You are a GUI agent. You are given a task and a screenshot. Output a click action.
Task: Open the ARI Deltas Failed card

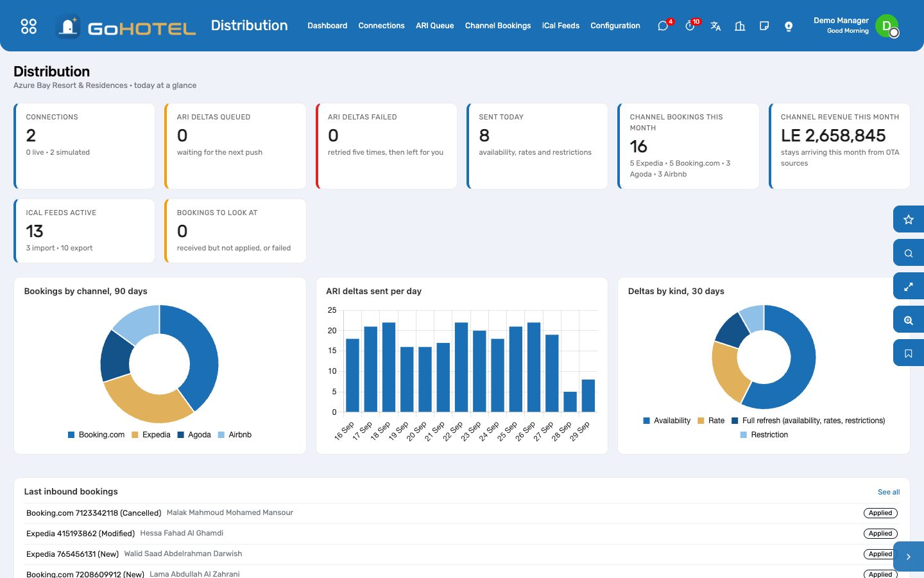387,146
